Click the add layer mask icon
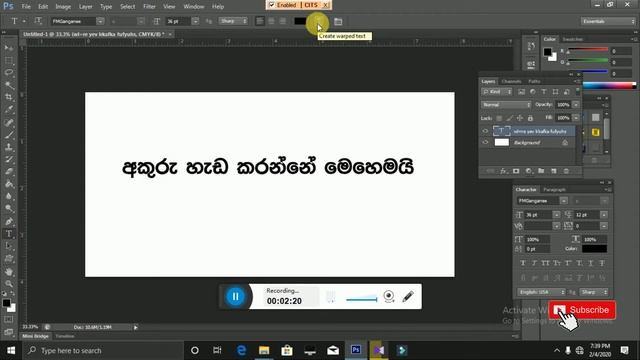This screenshot has height=360, width=640. [516, 171]
